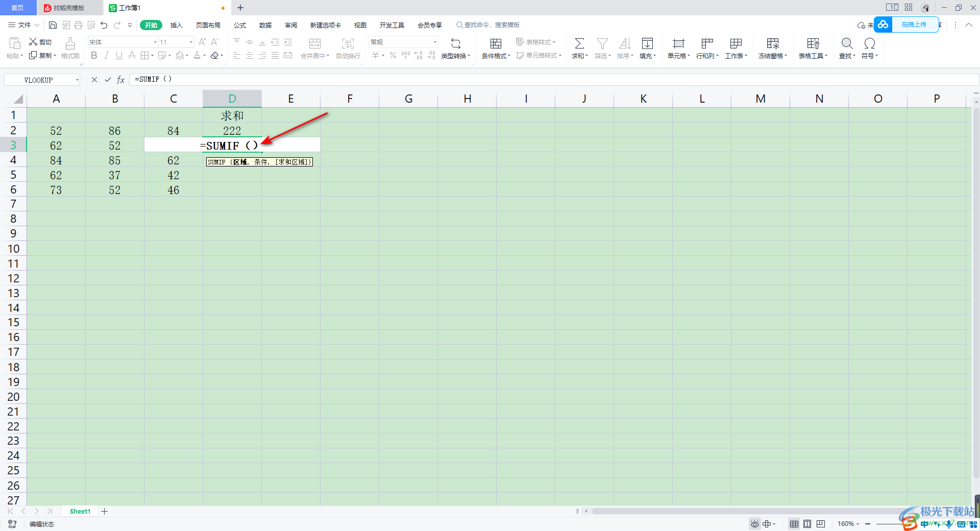Click the AutoSum (求和) sigma icon

point(580,43)
